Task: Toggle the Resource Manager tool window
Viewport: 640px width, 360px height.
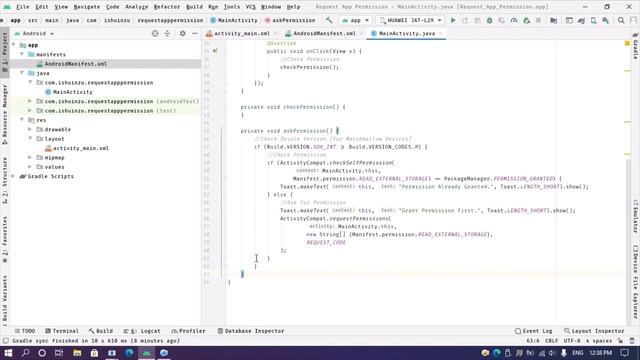Action: tap(4, 114)
